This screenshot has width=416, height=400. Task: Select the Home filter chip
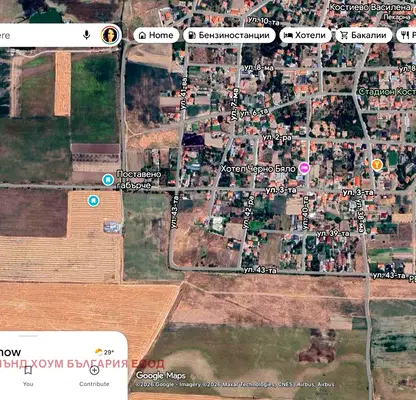click(156, 35)
